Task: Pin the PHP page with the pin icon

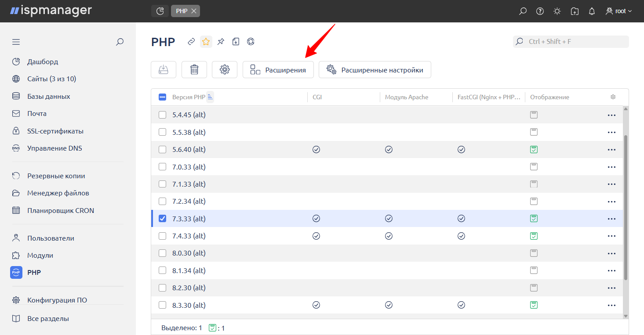Action: [221, 41]
